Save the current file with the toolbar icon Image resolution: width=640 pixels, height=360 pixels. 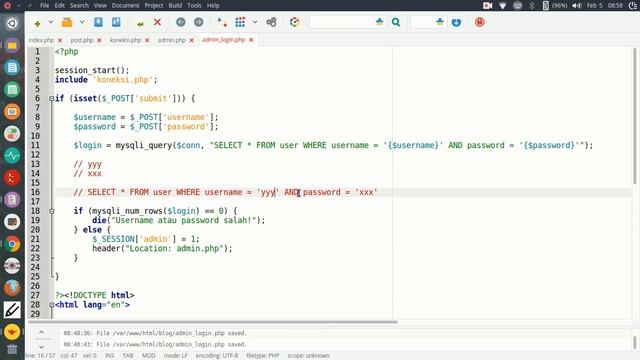click(98, 22)
